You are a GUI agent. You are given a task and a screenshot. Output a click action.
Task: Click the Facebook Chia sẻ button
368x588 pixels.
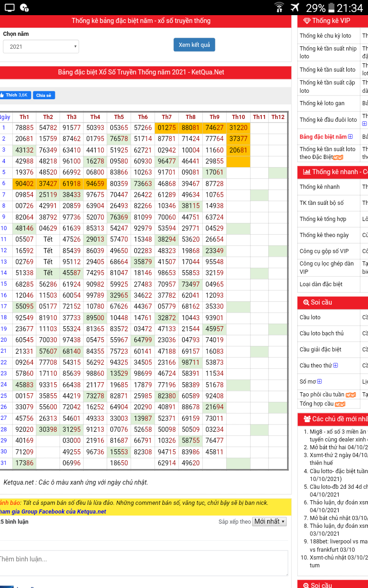point(44,95)
